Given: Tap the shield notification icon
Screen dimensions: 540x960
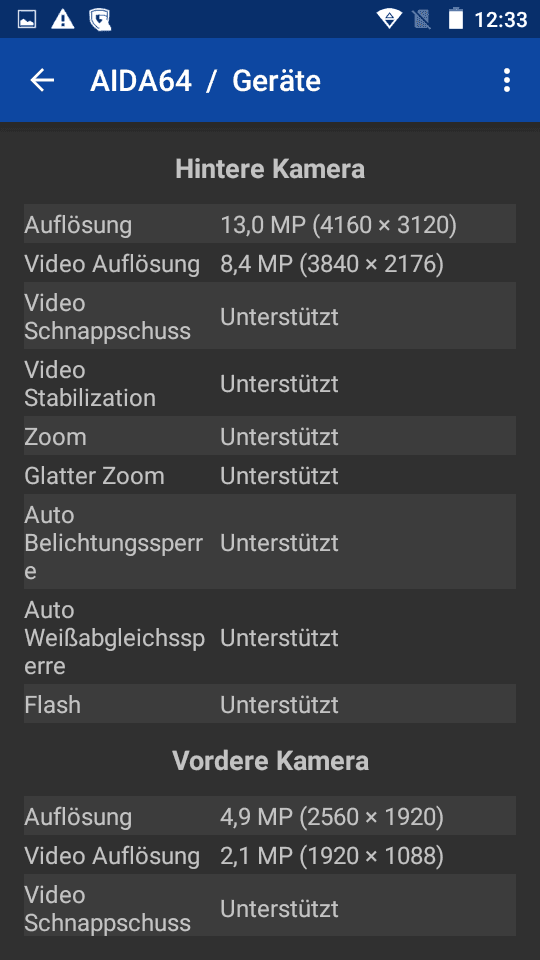Looking at the screenshot, I should tap(100, 20).
